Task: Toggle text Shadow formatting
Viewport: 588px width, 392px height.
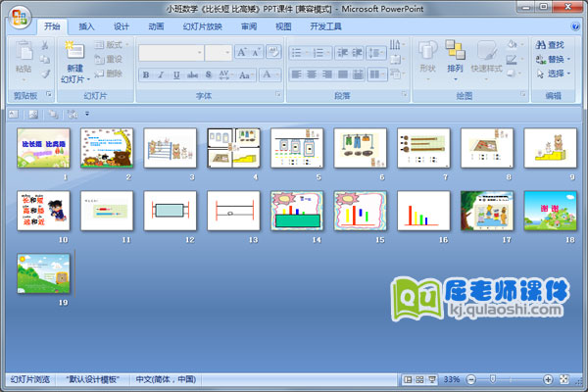Action: pyautogui.click(x=209, y=75)
